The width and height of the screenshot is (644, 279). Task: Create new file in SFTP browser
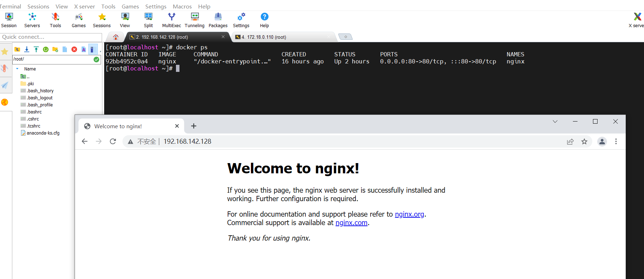[65, 49]
